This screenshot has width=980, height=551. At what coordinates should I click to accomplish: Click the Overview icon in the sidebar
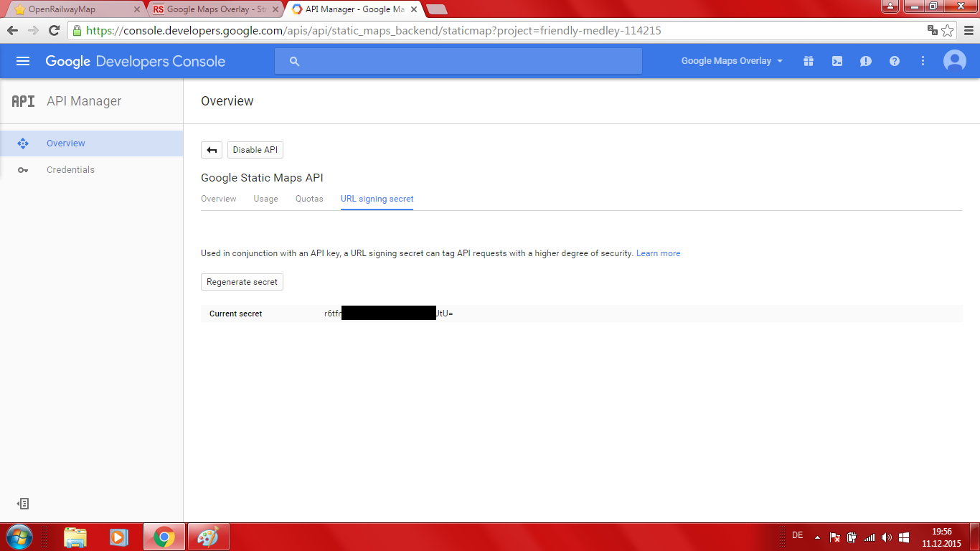23,143
